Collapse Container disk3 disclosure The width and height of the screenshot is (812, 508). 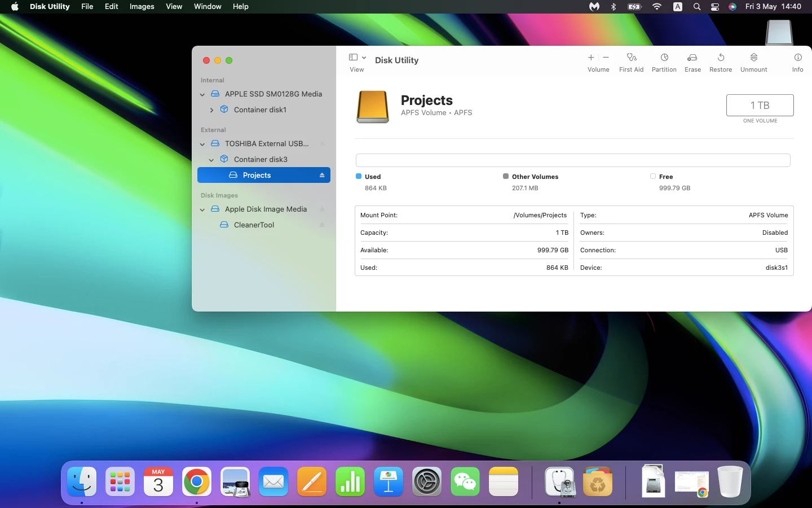coord(211,160)
